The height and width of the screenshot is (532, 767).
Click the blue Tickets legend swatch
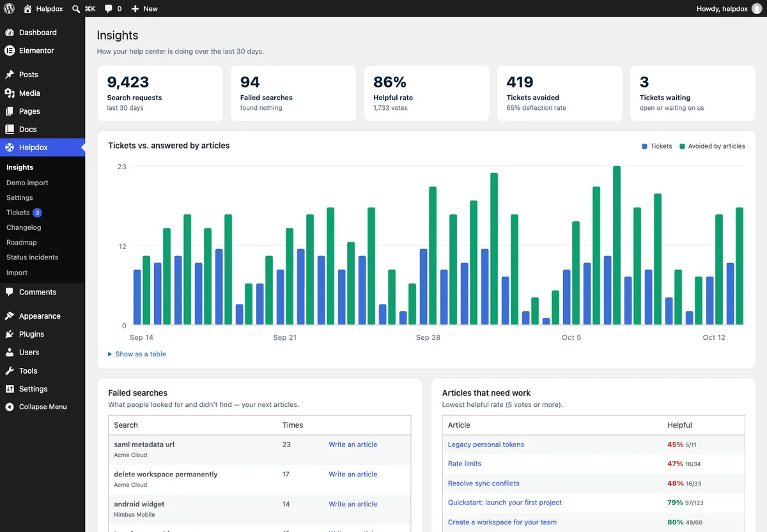coord(644,146)
